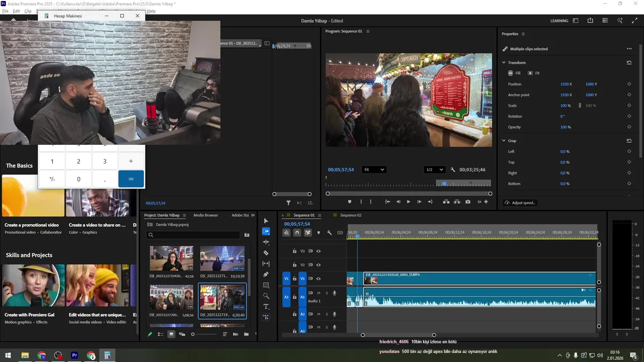This screenshot has width=644, height=362.
Task: Show more transport buttons chevron
Action: [x=478, y=202]
